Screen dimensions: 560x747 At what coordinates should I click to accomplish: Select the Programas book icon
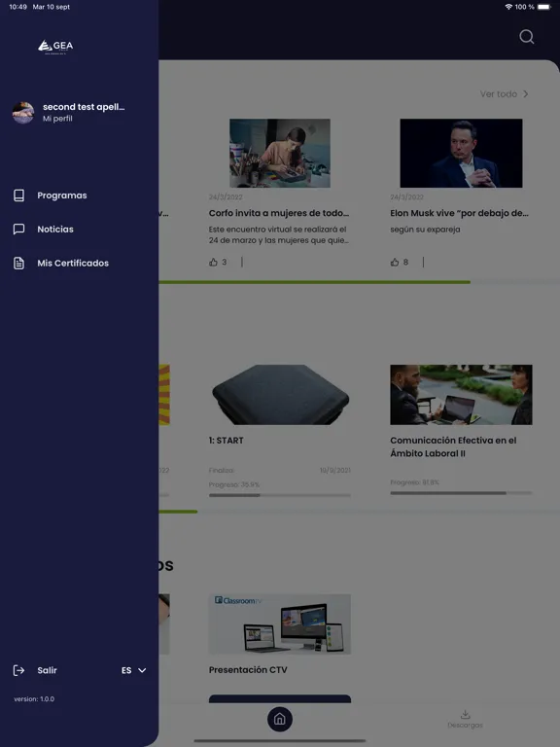point(19,196)
